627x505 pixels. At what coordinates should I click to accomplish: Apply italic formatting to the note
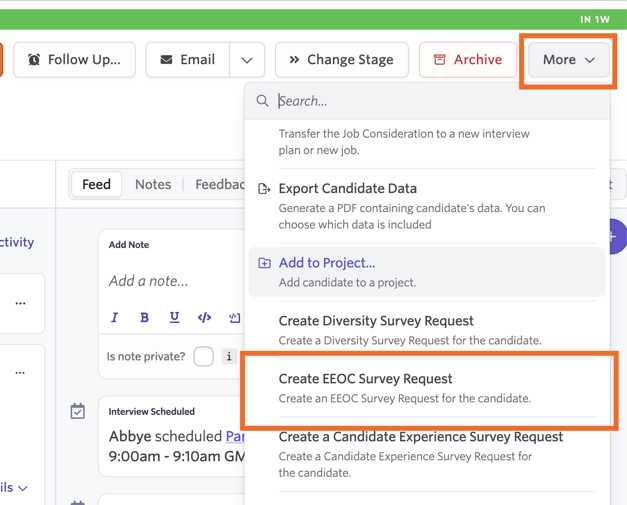114,317
